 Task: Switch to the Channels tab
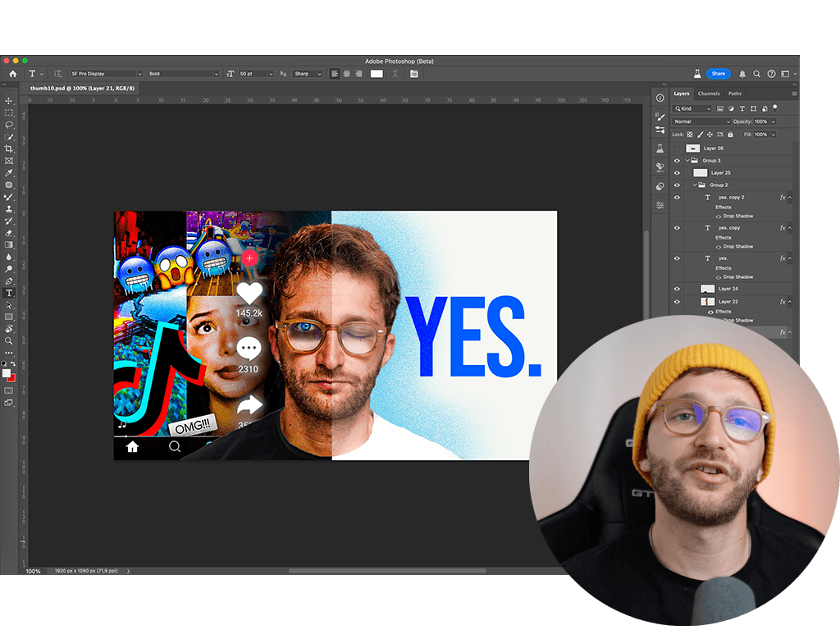click(708, 94)
